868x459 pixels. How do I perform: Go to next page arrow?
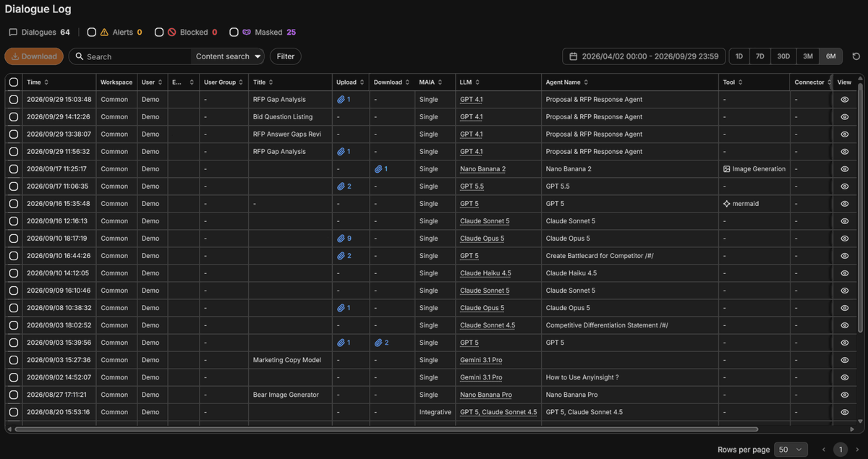click(x=858, y=450)
